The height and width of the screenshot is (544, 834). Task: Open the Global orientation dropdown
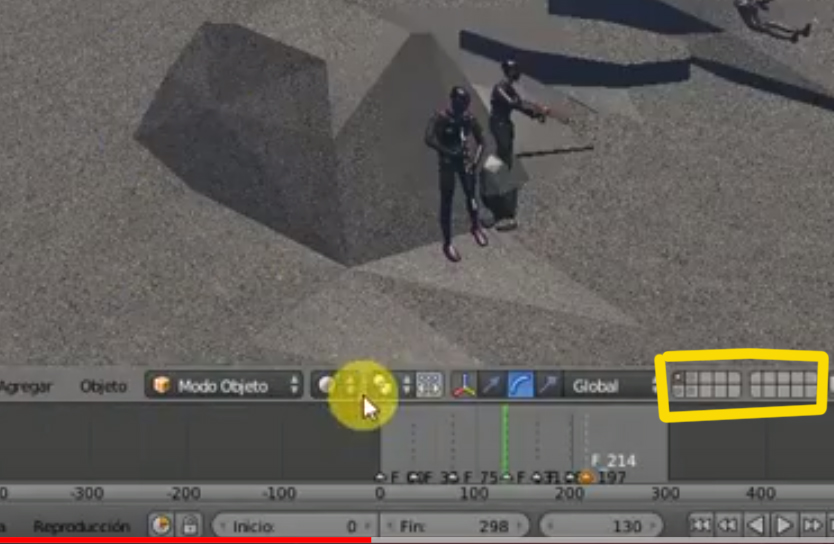coord(612,386)
